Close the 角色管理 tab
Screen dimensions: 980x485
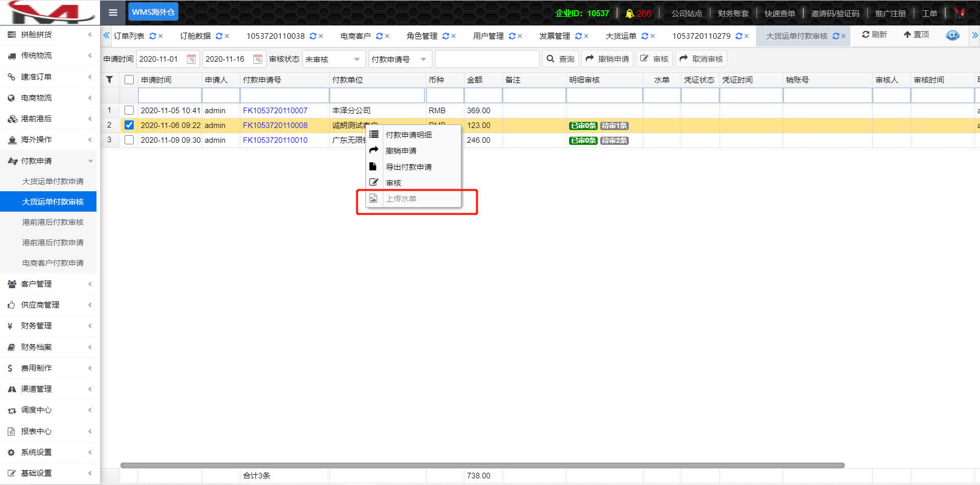click(x=453, y=36)
